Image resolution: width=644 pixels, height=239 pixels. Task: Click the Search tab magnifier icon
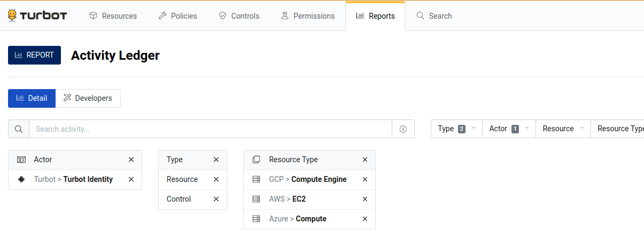click(x=421, y=16)
